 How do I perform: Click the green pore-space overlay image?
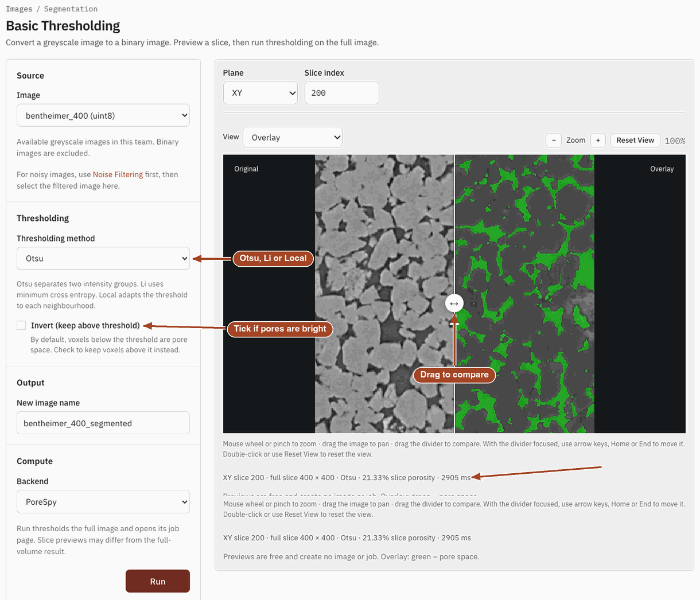pos(524,294)
